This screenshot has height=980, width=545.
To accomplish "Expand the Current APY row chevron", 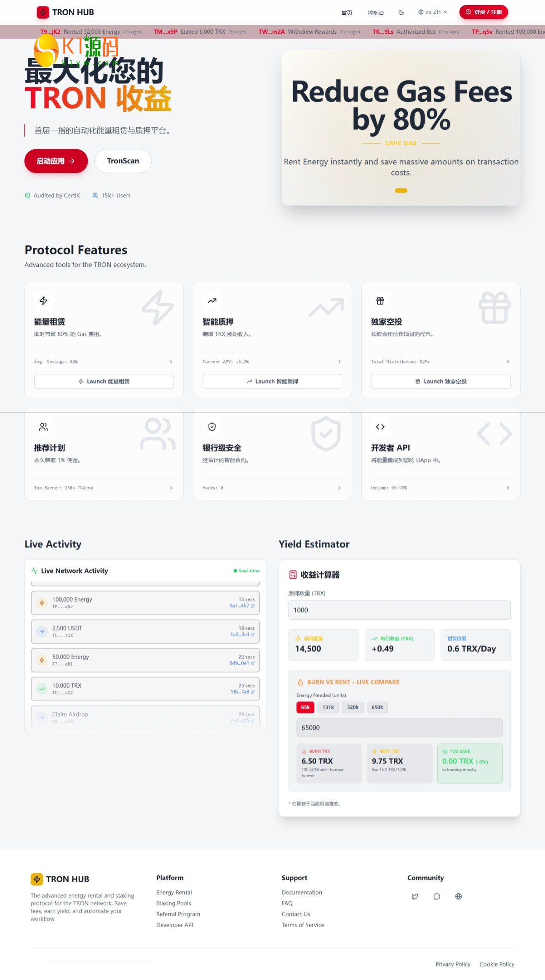I will pyautogui.click(x=339, y=362).
